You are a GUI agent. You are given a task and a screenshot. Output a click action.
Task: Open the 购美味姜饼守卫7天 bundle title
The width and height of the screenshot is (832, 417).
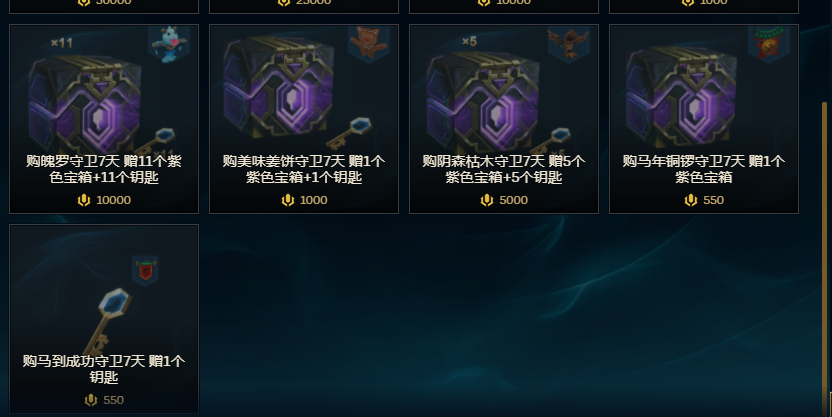click(304, 169)
